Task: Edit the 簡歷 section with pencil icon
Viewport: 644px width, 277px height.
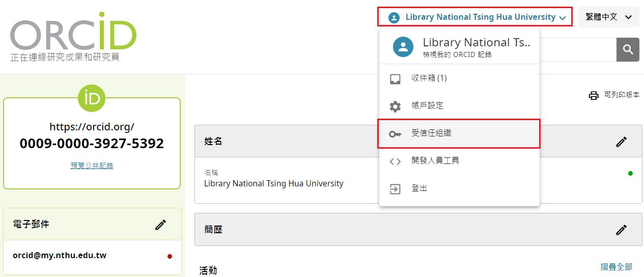Action: pos(621,230)
